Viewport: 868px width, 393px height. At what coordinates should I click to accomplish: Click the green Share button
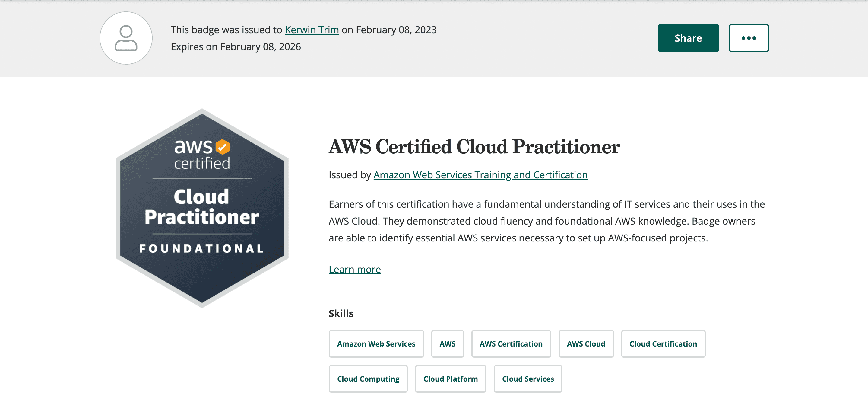coord(688,38)
